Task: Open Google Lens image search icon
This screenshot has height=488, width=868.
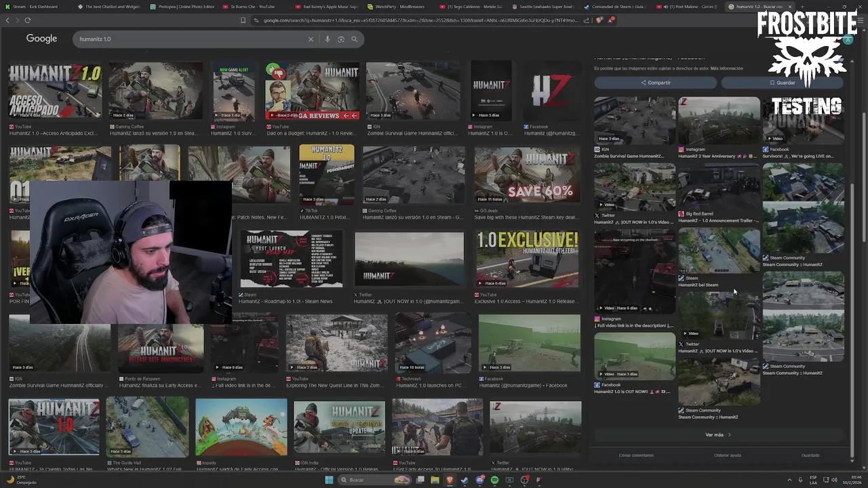Action: tap(341, 39)
